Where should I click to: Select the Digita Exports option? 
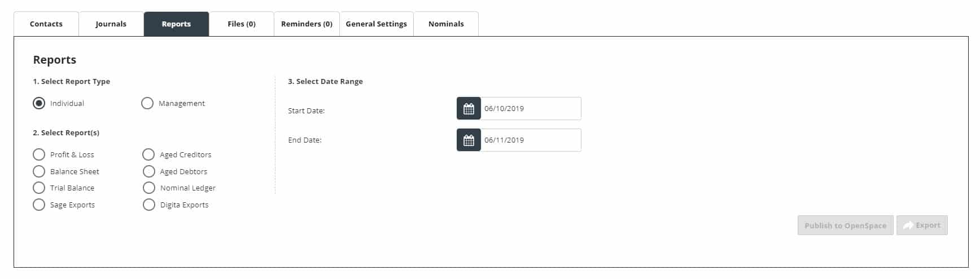(x=148, y=205)
